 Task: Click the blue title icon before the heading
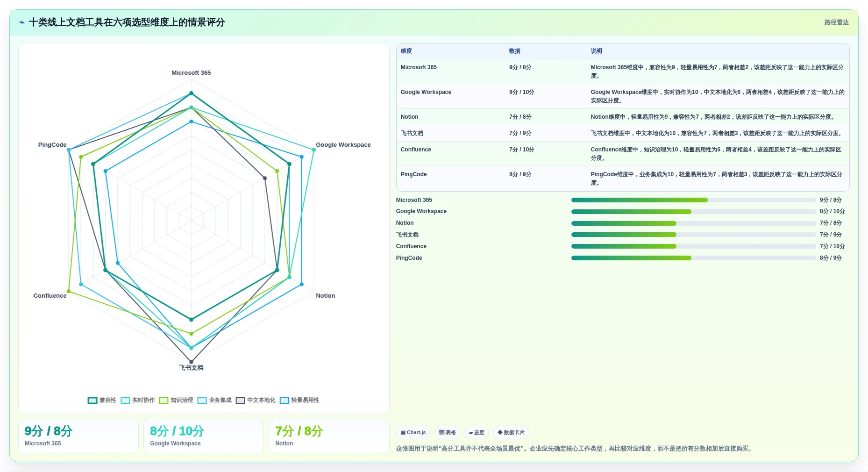click(22, 22)
